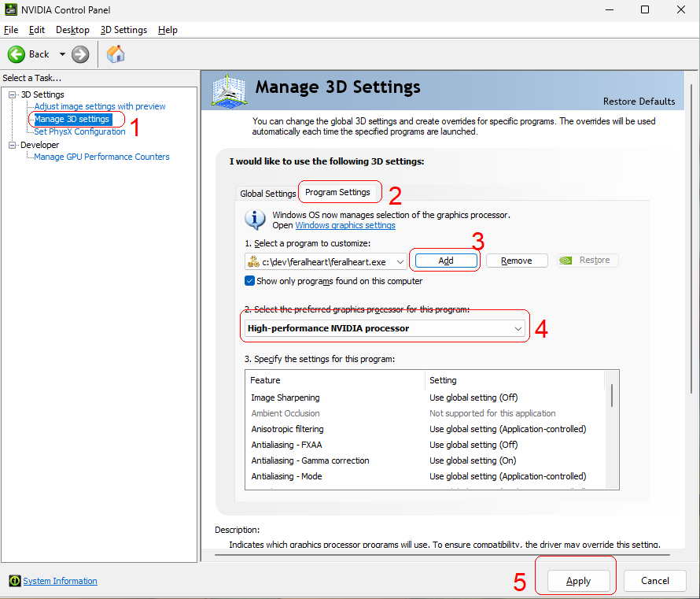This screenshot has height=599, width=700.
Task: Select Antialiasing - Mode feature row
Action: [x=425, y=476]
